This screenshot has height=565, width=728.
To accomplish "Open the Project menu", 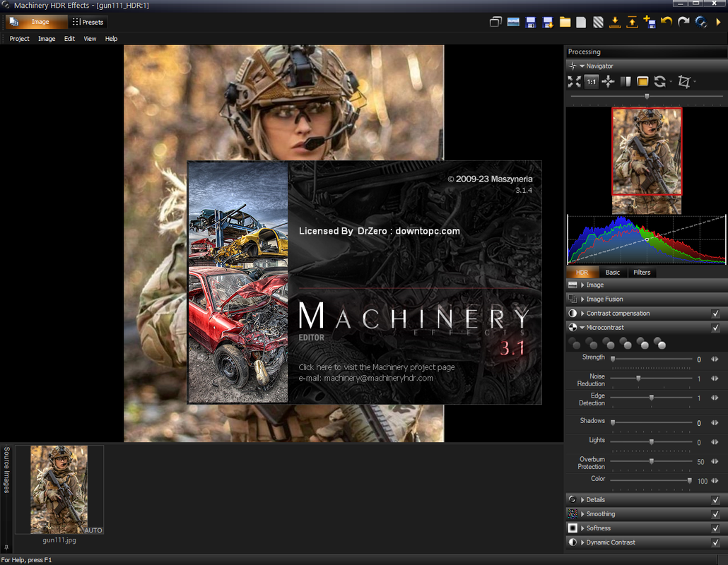I will coord(20,39).
